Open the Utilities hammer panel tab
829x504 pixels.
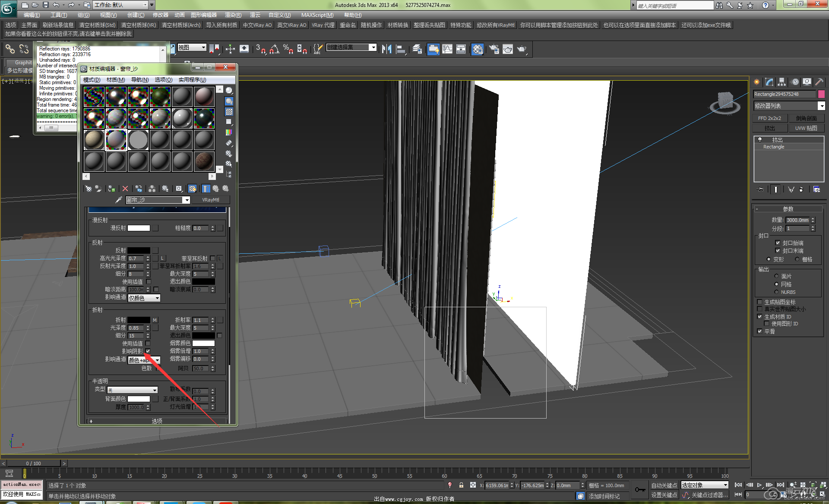point(819,82)
